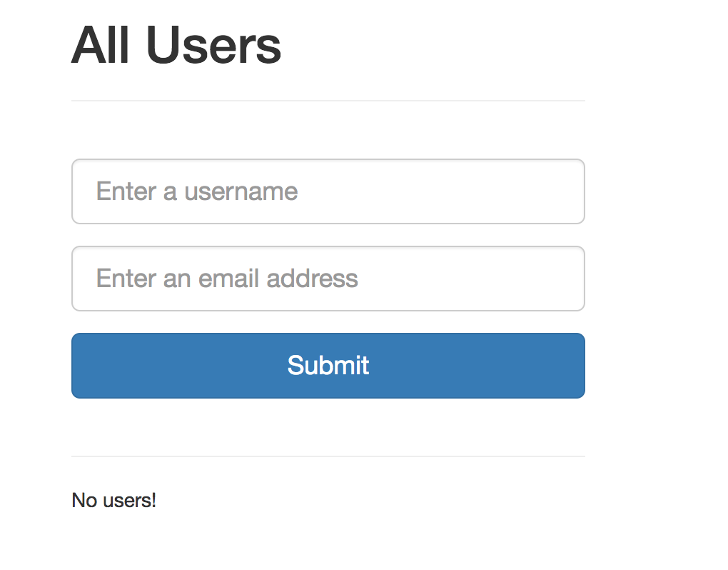Click the left edge of the Submit button
The image size is (728, 570).
point(79,366)
